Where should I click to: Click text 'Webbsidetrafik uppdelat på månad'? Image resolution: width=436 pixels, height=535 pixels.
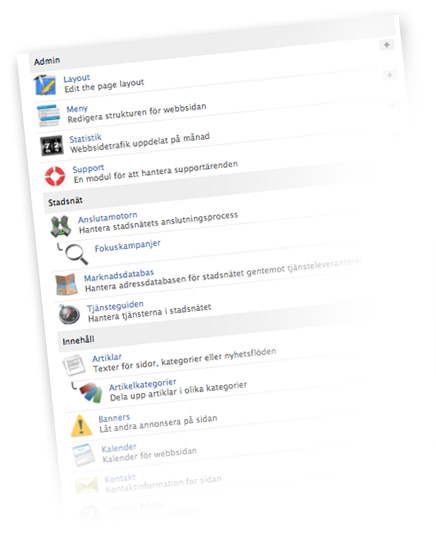(140, 143)
